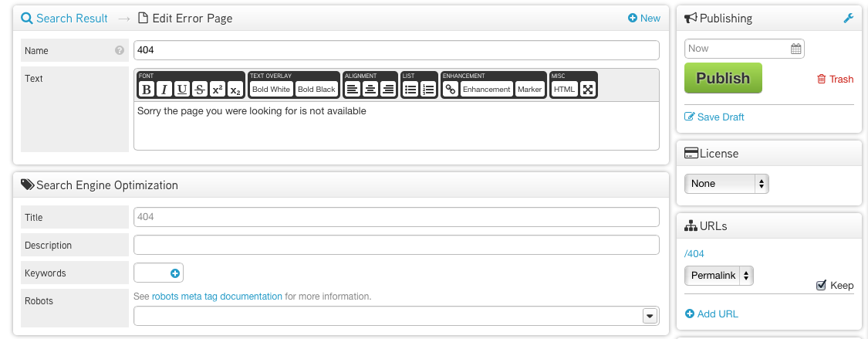Apply Superscript formatting

pyautogui.click(x=218, y=89)
